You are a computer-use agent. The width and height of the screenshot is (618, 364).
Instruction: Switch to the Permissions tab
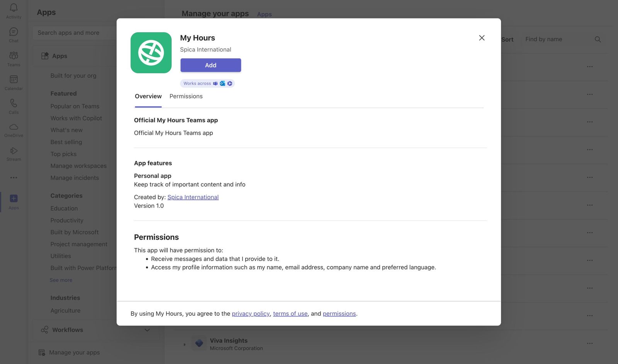point(186,96)
